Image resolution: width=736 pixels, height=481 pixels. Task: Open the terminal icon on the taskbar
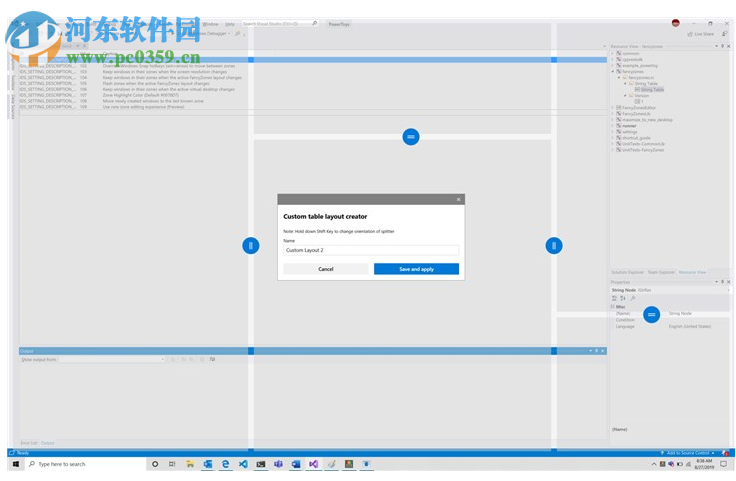click(261, 464)
